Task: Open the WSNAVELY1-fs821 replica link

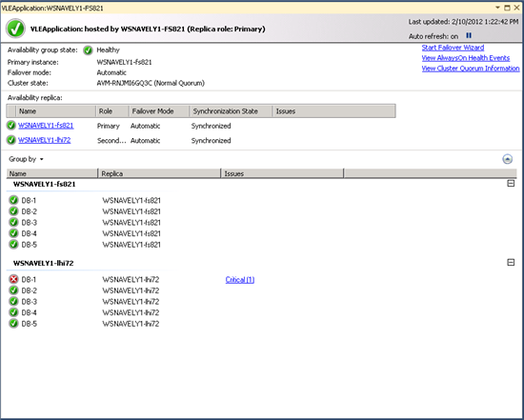Action: [x=46, y=126]
